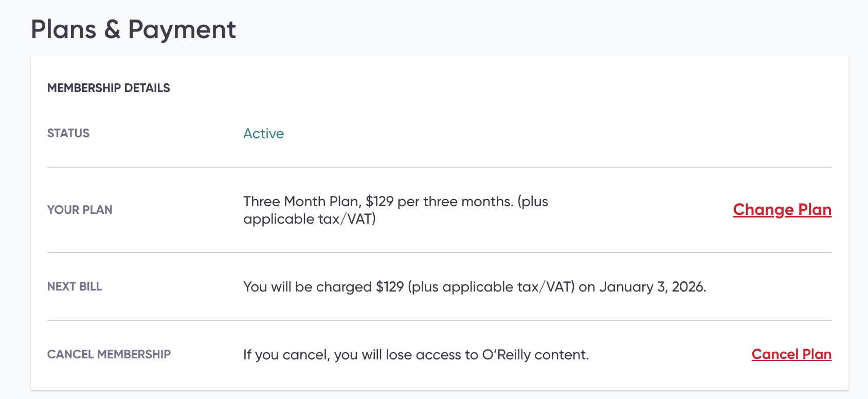
Task: Click the applicable tax/VAT line under plan
Action: coord(310,219)
